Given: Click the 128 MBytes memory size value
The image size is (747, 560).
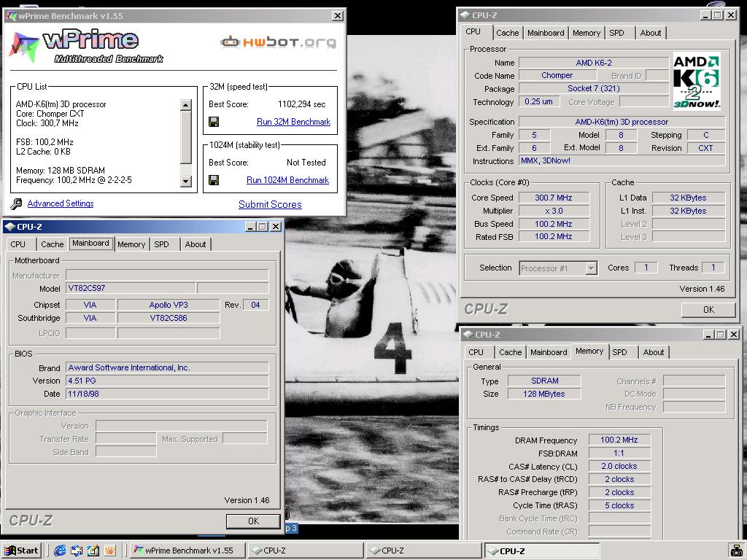Looking at the screenshot, I should pyautogui.click(x=544, y=394).
